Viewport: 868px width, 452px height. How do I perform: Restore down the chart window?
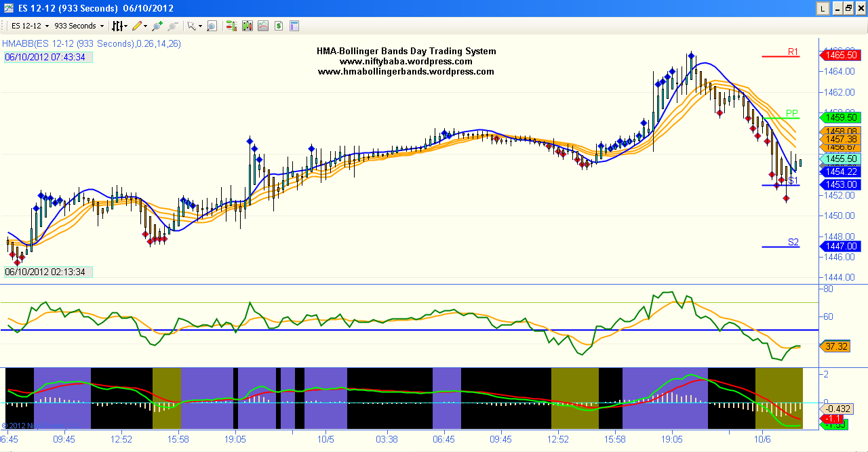tap(848, 8)
